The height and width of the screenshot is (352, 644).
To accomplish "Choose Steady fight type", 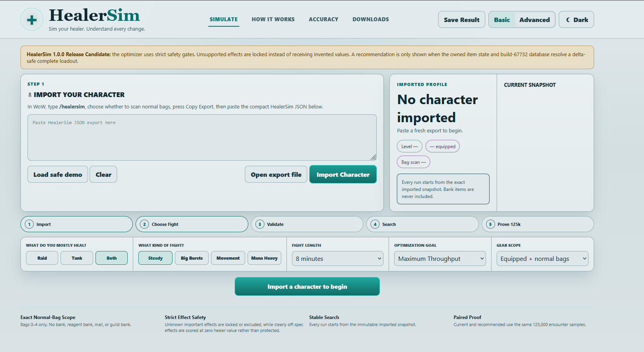I will point(155,258).
